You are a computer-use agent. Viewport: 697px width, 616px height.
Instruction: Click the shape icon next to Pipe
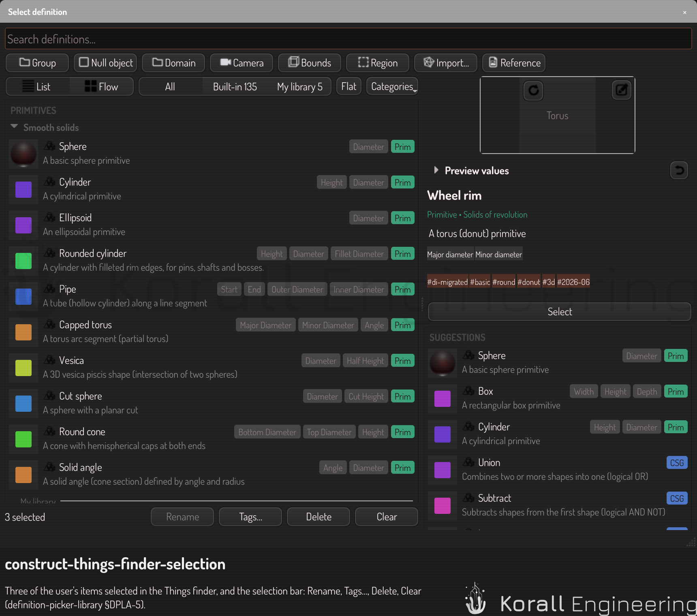click(x=50, y=289)
